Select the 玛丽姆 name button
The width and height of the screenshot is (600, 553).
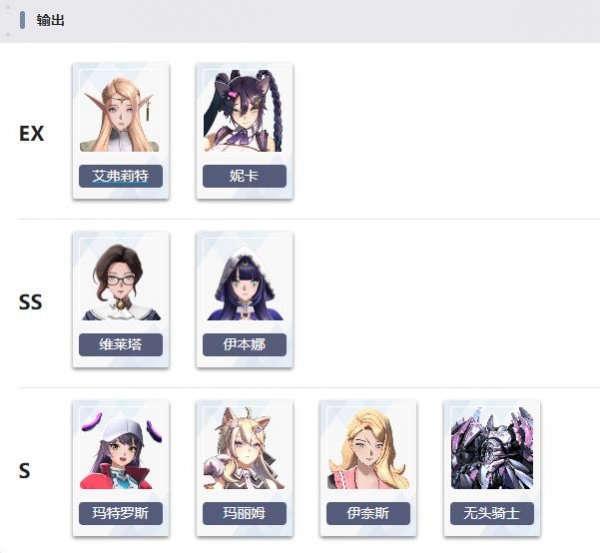point(244,513)
